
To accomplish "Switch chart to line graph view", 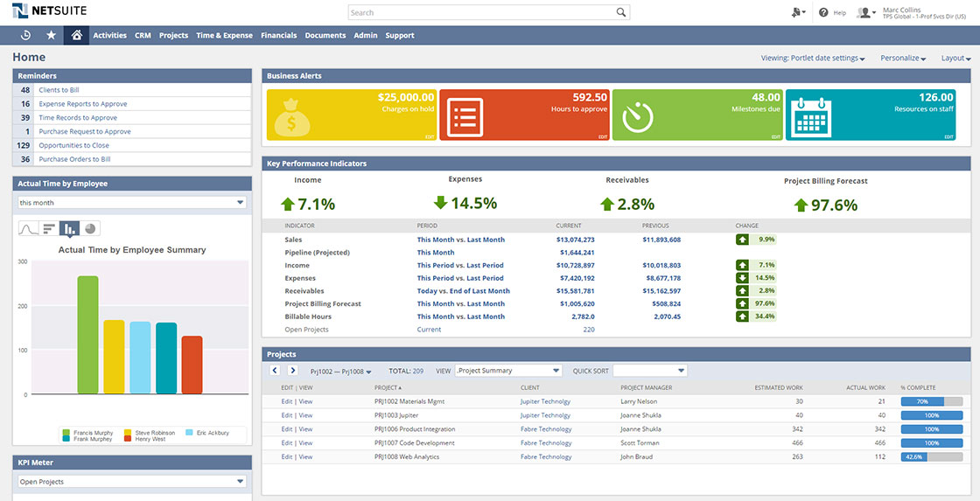I will [29, 228].
